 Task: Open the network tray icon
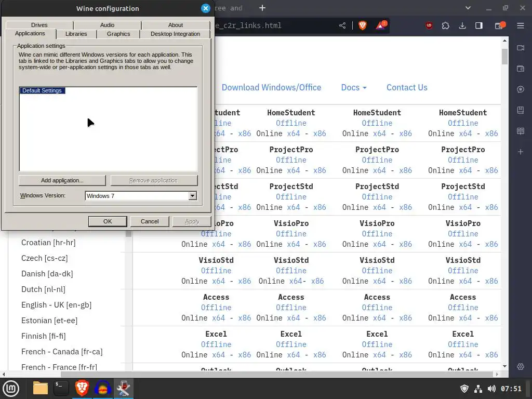tap(478, 389)
